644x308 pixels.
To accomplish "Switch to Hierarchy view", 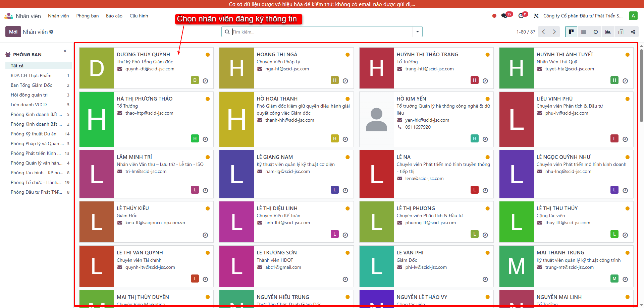I will [633, 32].
